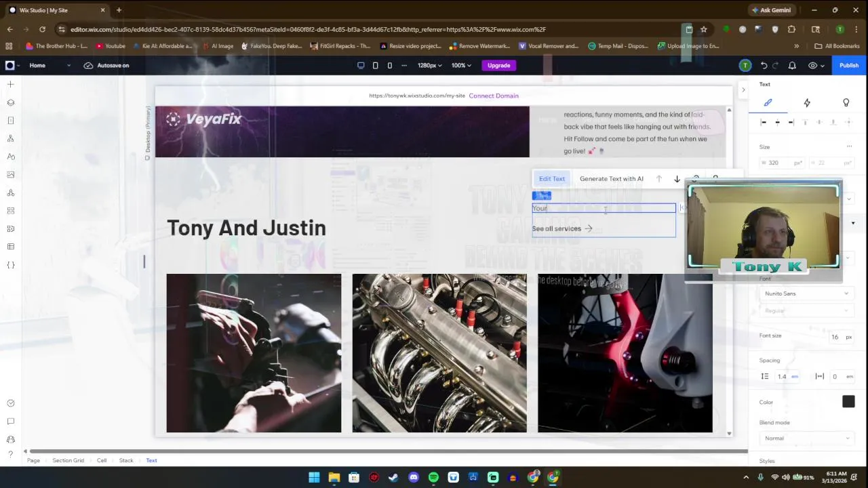Toggle Autosave on indicator
The height and width of the screenshot is (488, 868).
pos(106,65)
